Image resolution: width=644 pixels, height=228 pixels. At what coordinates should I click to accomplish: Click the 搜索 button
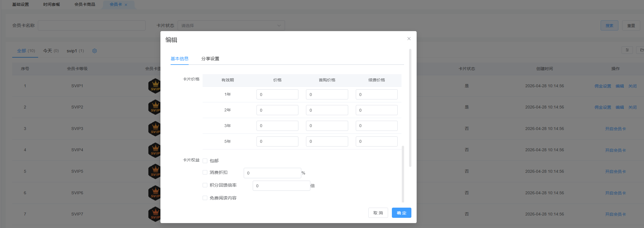tap(609, 26)
